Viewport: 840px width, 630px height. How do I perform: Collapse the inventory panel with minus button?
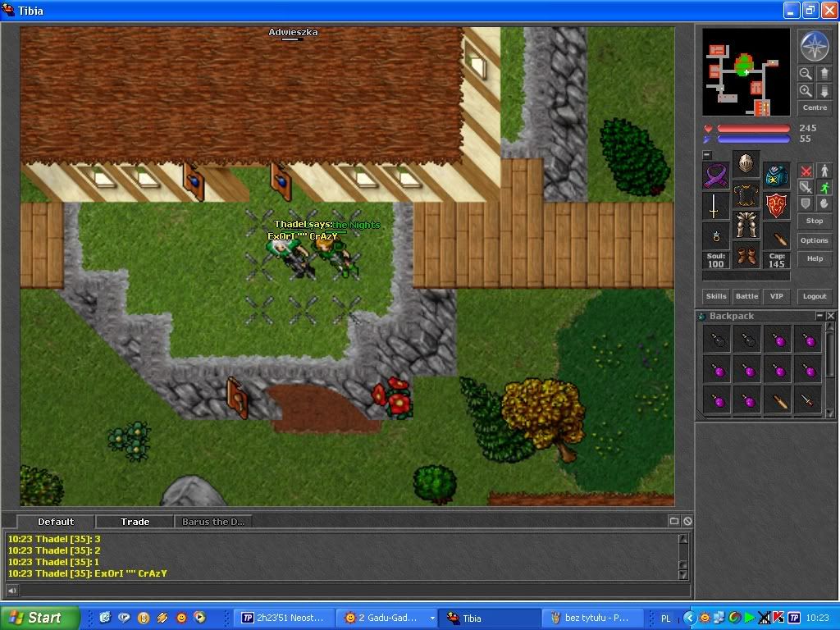[x=707, y=155]
